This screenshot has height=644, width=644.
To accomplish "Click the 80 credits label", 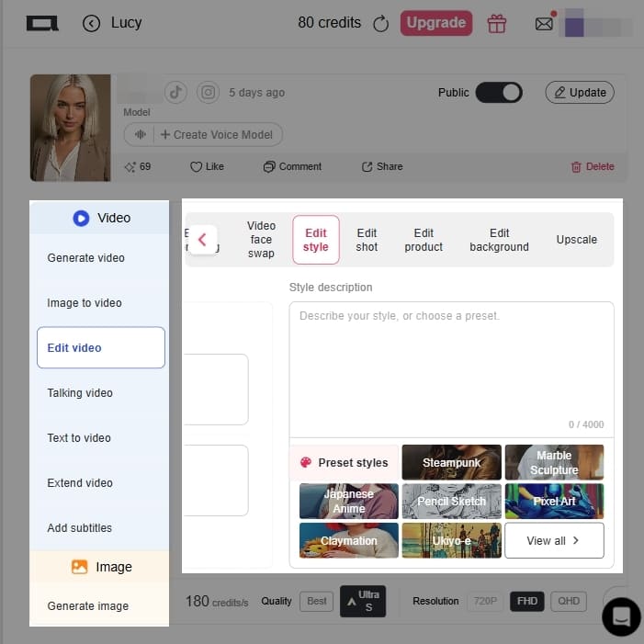I will click(330, 23).
